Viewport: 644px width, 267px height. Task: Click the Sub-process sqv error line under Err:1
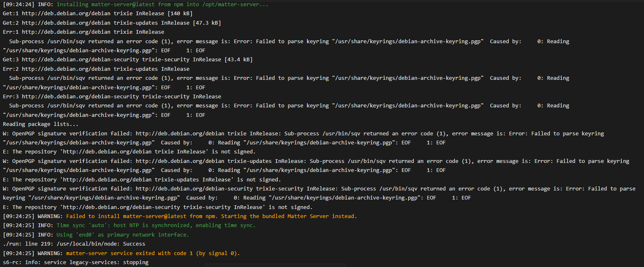286,46
